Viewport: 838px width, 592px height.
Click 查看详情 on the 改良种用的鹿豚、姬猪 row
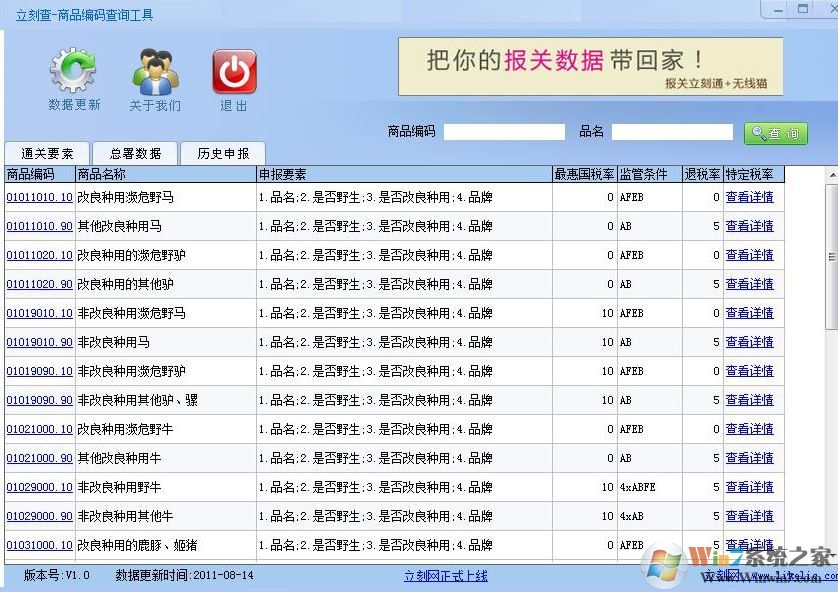(x=749, y=545)
